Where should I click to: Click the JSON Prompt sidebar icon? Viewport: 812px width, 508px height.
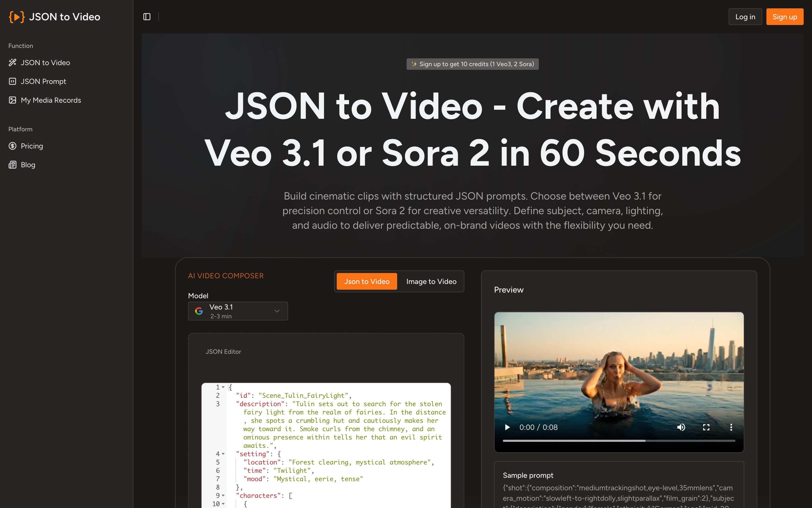[x=13, y=81]
